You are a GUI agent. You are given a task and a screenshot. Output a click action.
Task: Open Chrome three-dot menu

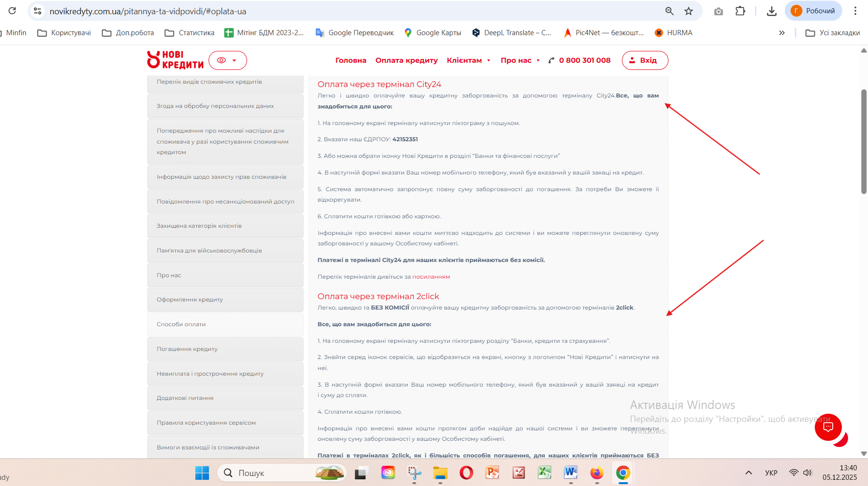855,11
